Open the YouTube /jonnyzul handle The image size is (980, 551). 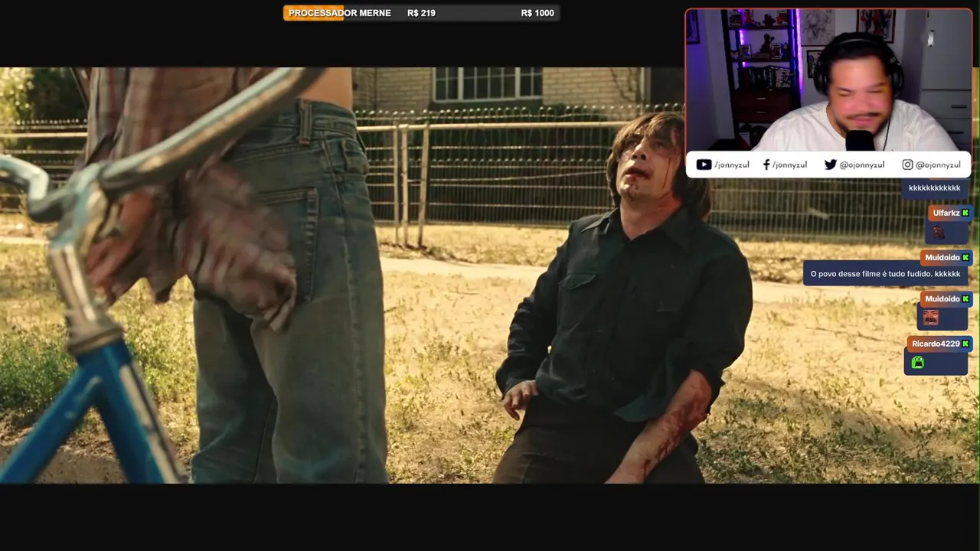[x=731, y=165]
